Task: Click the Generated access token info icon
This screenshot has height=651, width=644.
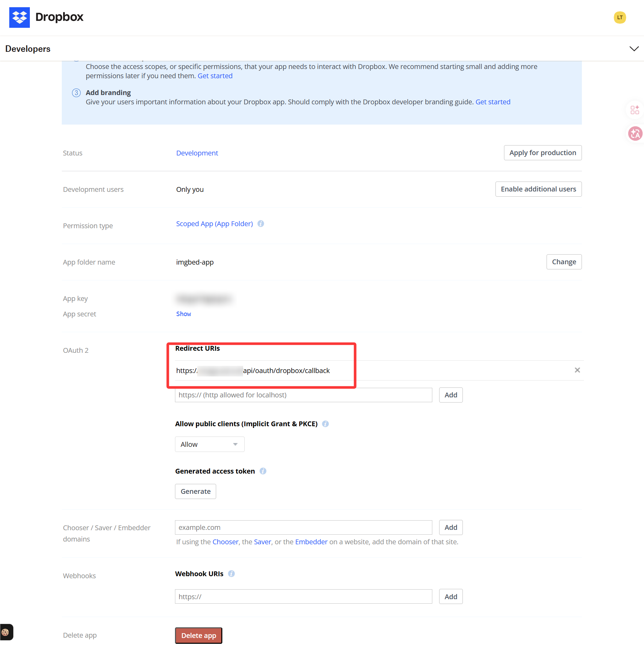Action: (x=263, y=471)
